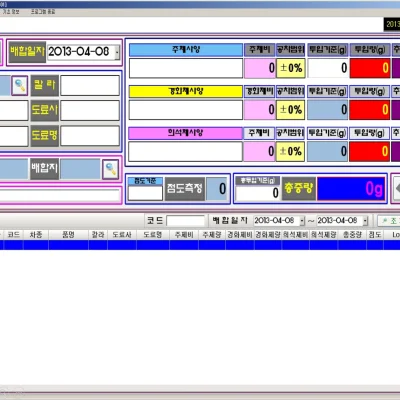Click the pink 희석제사양 header label

point(186,133)
